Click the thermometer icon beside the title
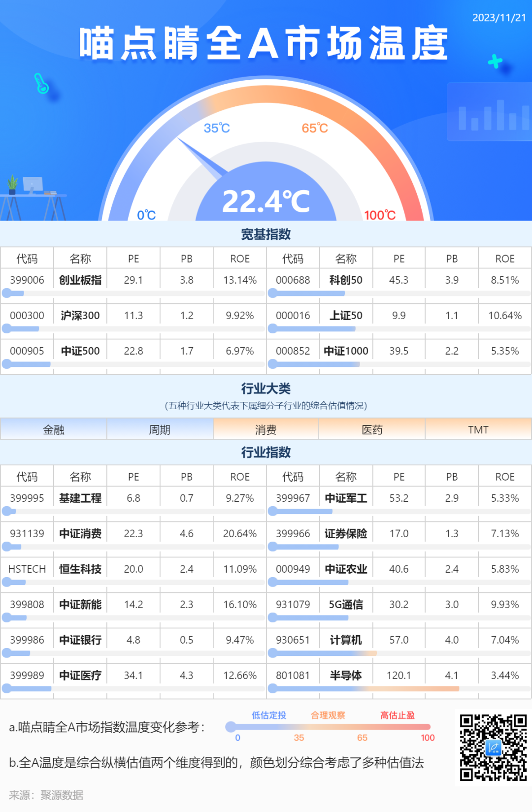532x812 pixels. 41,83
